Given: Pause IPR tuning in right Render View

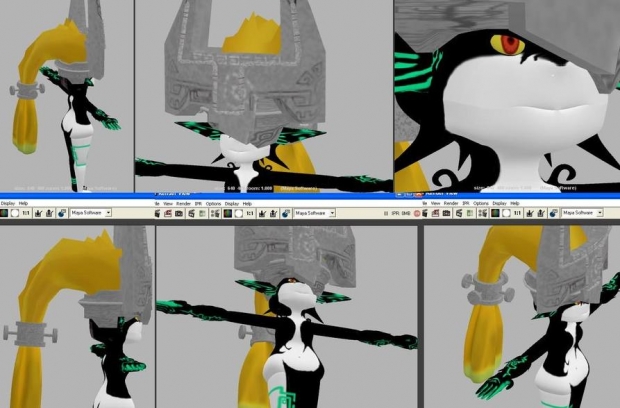Looking at the screenshot, I should pyautogui.click(x=386, y=213).
